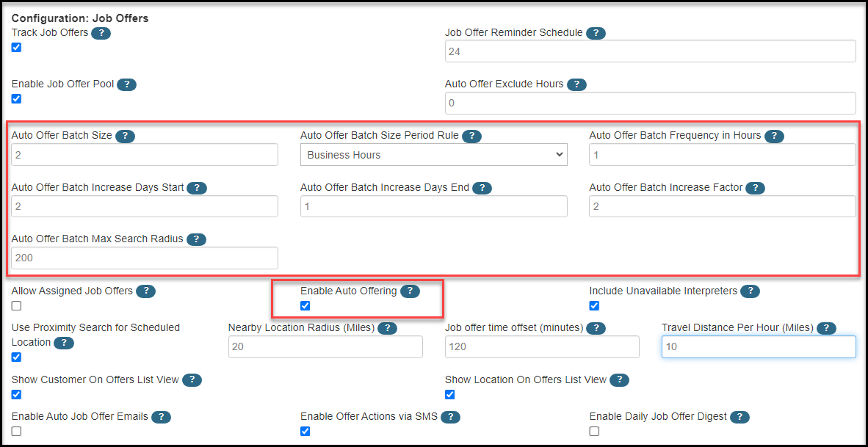Open help for Job offer time offset
This screenshot has height=447, width=868.
tap(596, 328)
